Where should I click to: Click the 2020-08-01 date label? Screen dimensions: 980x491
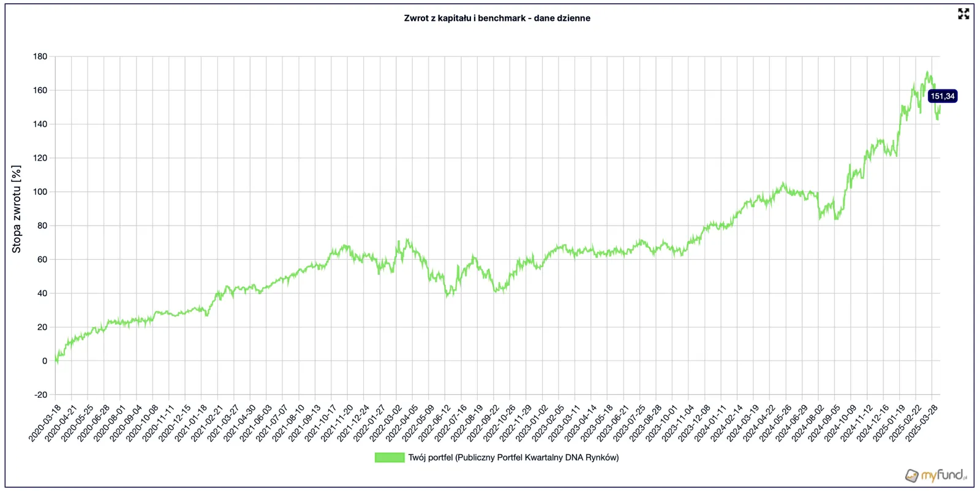pyautogui.click(x=110, y=423)
